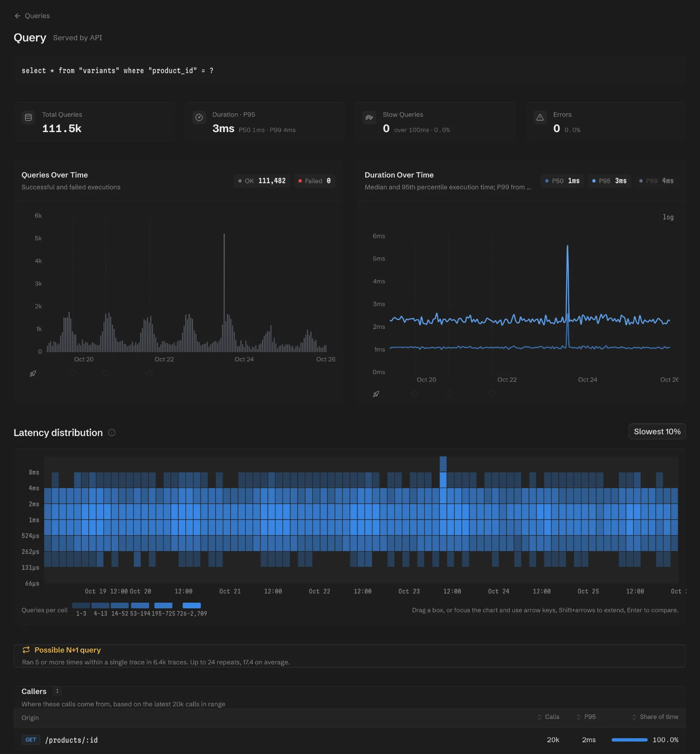The height and width of the screenshot is (754, 700).
Task: Click the rocket icon below Queries Over Time chart
Action: [33, 374]
